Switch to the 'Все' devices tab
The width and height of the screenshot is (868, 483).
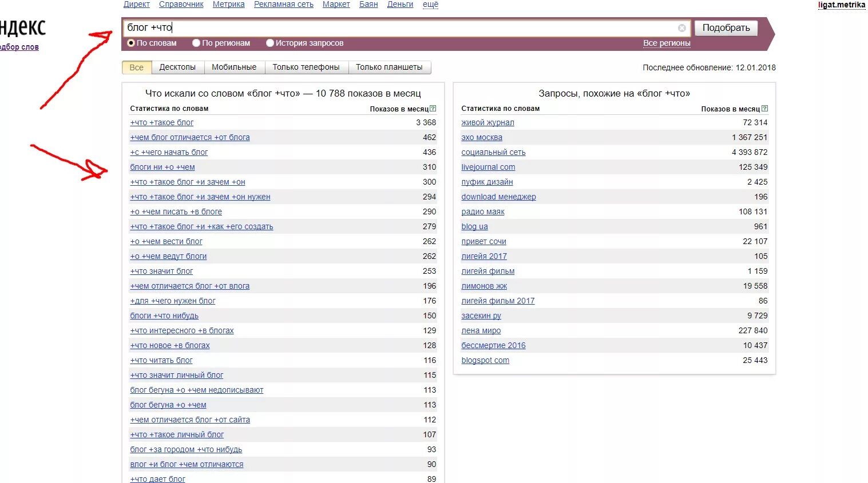tap(137, 67)
